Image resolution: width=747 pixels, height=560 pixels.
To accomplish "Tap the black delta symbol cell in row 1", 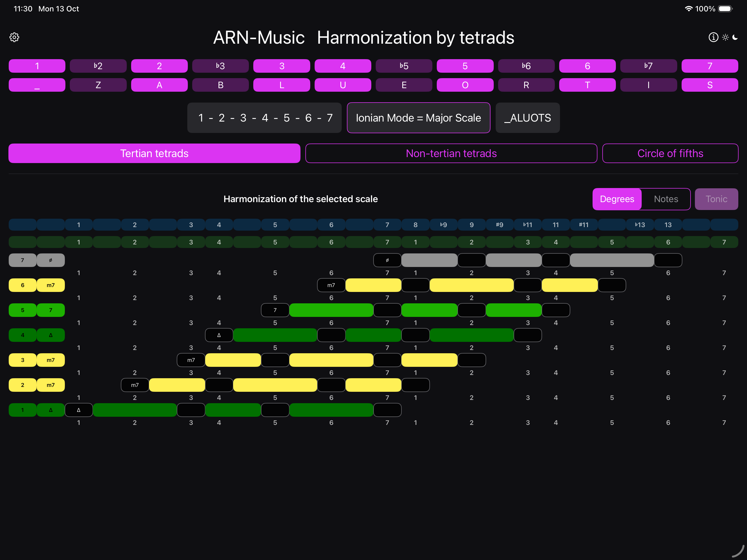I will 78,410.
